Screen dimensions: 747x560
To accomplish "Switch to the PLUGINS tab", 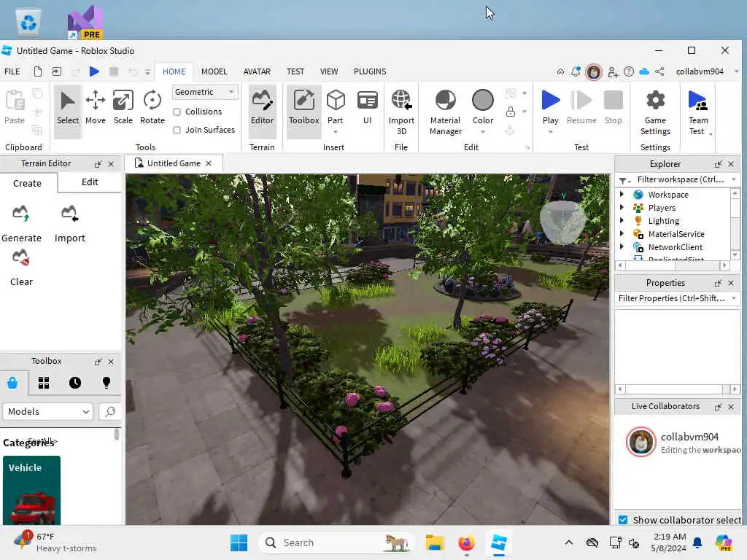I will [370, 71].
